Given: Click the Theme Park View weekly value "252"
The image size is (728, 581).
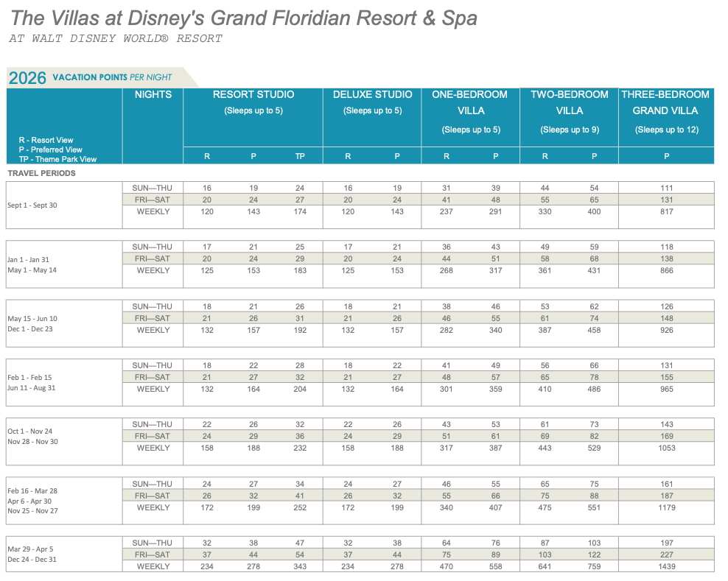Looking at the screenshot, I should pos(300,507).
